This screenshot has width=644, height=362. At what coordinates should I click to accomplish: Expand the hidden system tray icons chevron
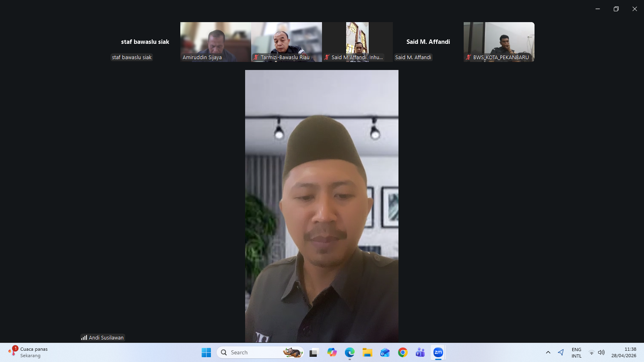click(548, 353)
